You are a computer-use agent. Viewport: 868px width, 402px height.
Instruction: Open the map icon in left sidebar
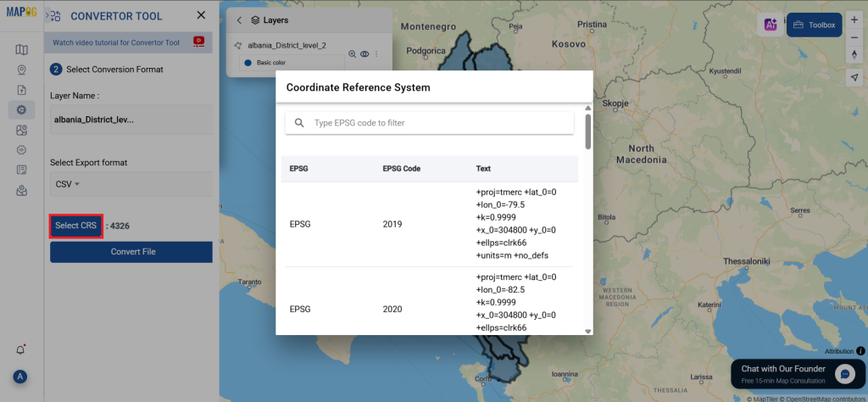pyautogui.click(x=21, y=50)
